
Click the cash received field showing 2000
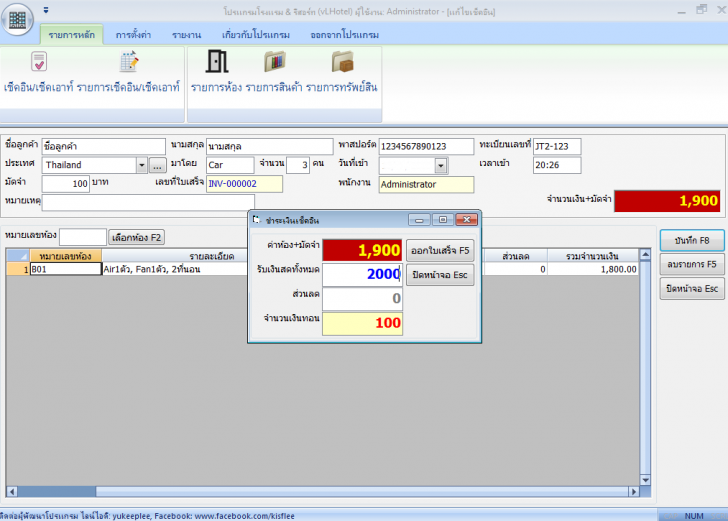pyautogui.click(x=362, y=274)
